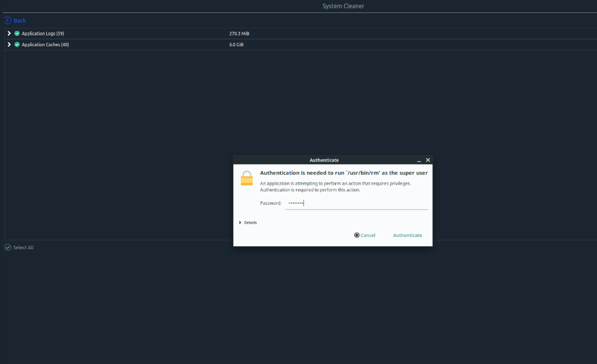Screen dimensions: 597x364
Task: Minimize the Authenticate dialog
Action: coord(419,160)
